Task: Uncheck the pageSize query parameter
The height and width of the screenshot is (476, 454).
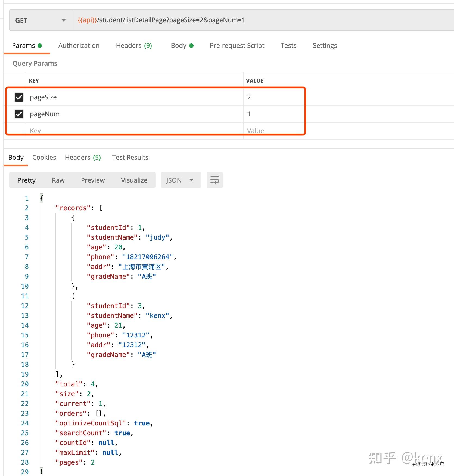Action: coord(18,97)
